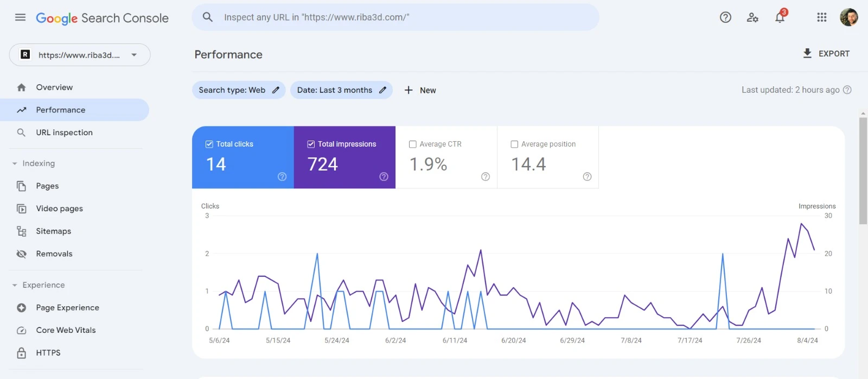The width and height of the screenshot is (868, 379).
Task: Enable the Average position checkbox
Action: [x=514, y=144]
